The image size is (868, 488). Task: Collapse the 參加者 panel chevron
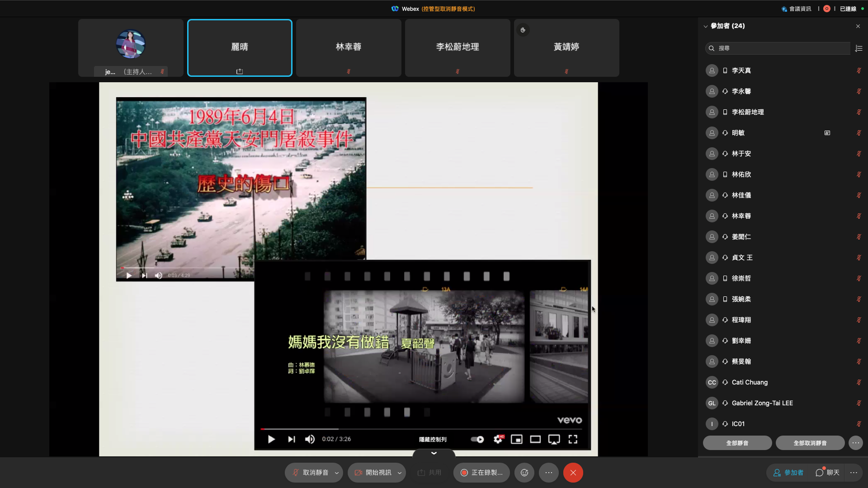[x=705, y=26]
